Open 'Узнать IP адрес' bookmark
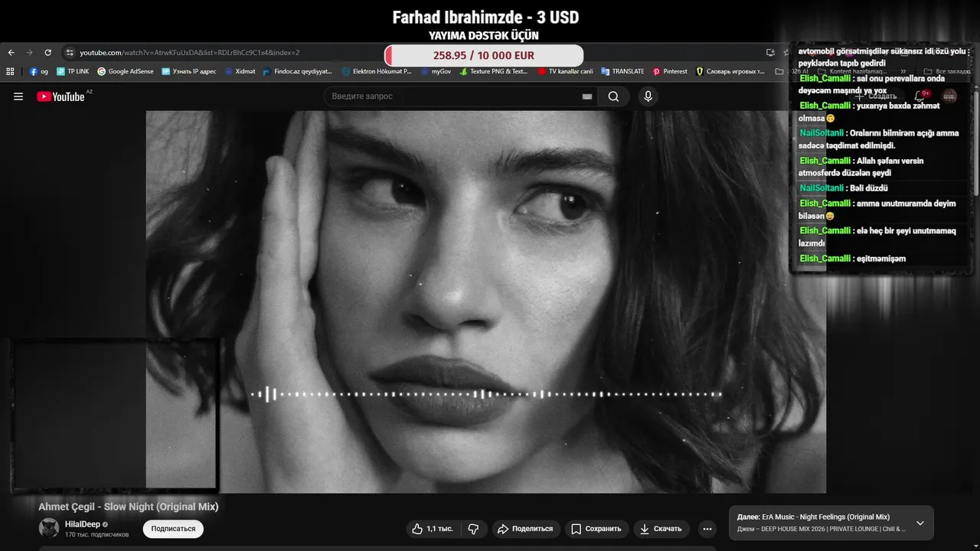Image resolution: width=980 pixels, height=551 pixels. coord(189,71)
